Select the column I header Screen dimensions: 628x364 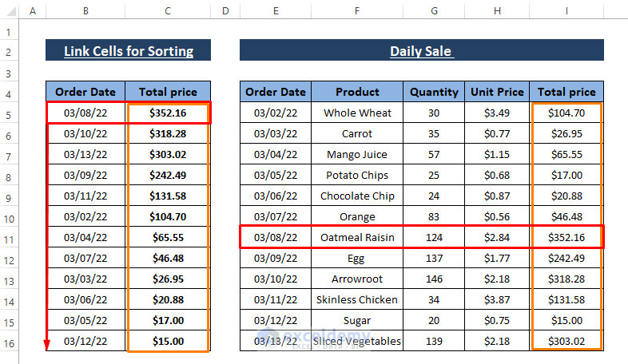pyautogui.click(x=566, y=10)
